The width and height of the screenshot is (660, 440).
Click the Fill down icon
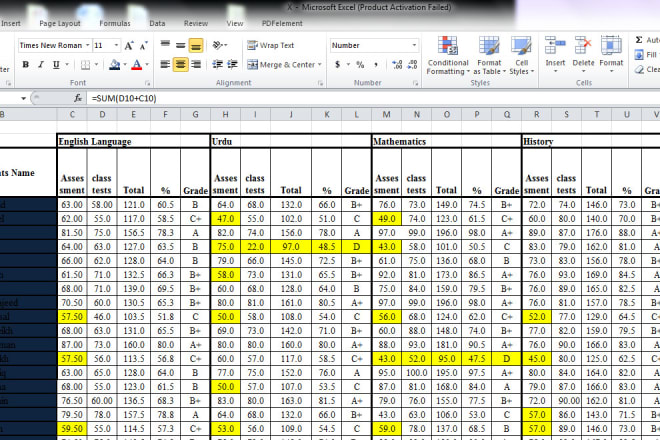click(639, 55)
